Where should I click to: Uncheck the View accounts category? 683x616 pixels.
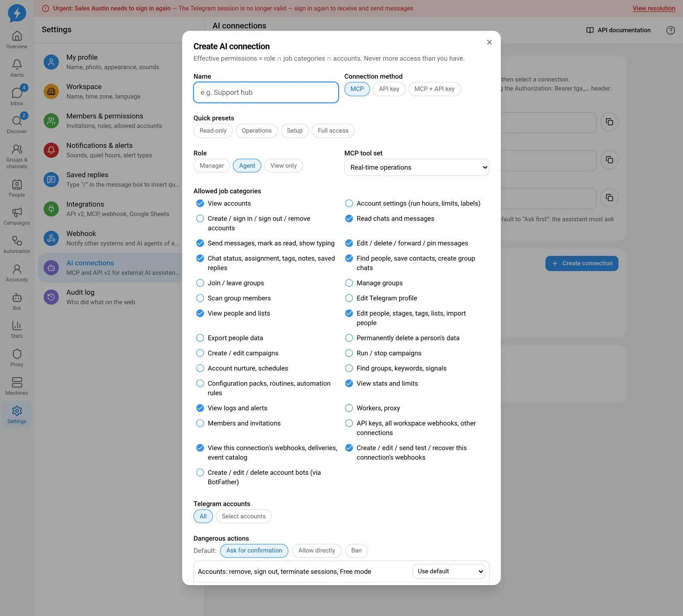pyautogui.click(x=200, y=203)
